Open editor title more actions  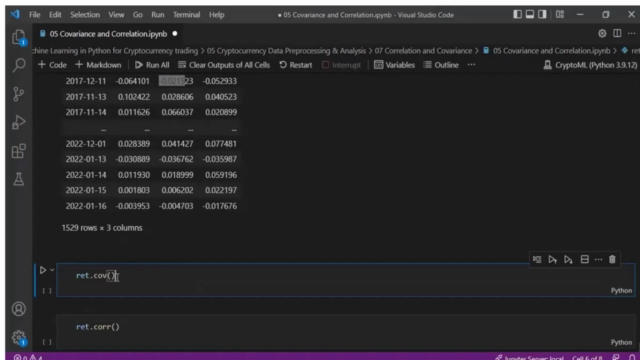631,33
